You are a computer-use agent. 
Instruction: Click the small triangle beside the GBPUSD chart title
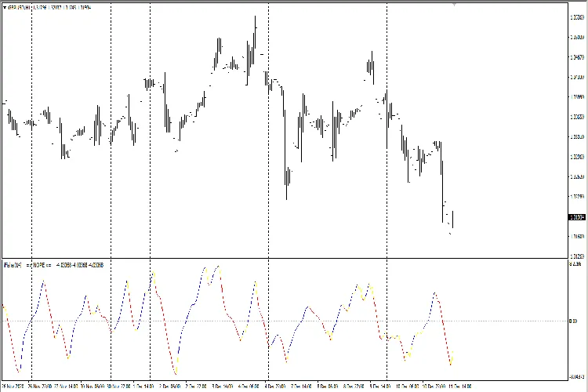[x=4, y=6]
